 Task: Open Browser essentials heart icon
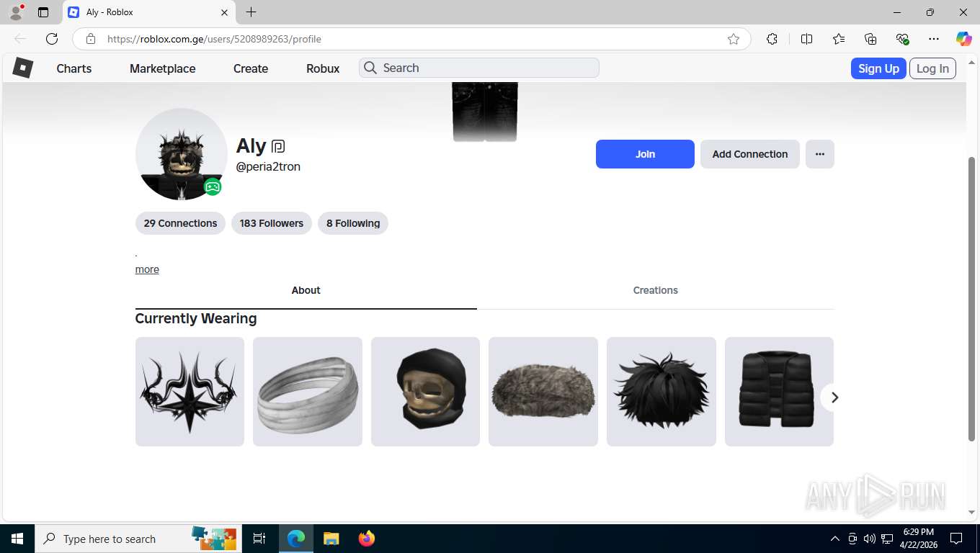(902, 39)
